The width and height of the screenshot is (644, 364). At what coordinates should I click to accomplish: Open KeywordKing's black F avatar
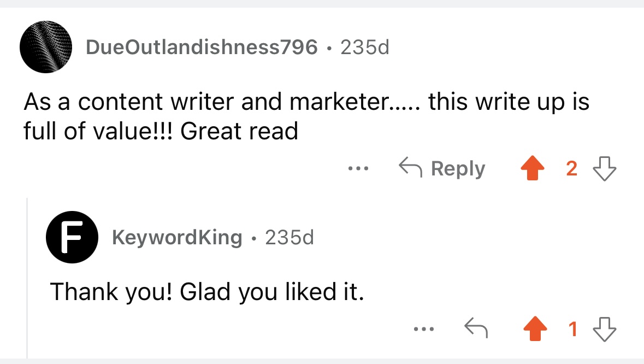tap(72, 237)
